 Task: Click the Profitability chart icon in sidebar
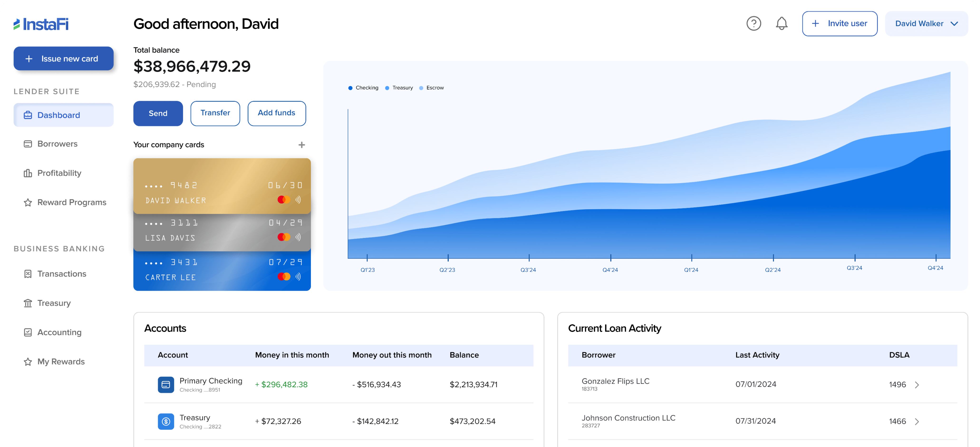coord(28,173)
